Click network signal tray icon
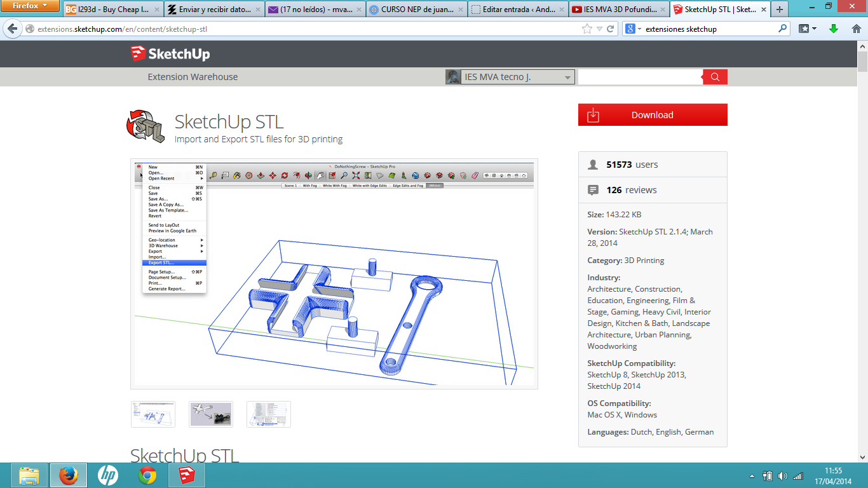The image size is (868, 488). click(x=798, y=476)
